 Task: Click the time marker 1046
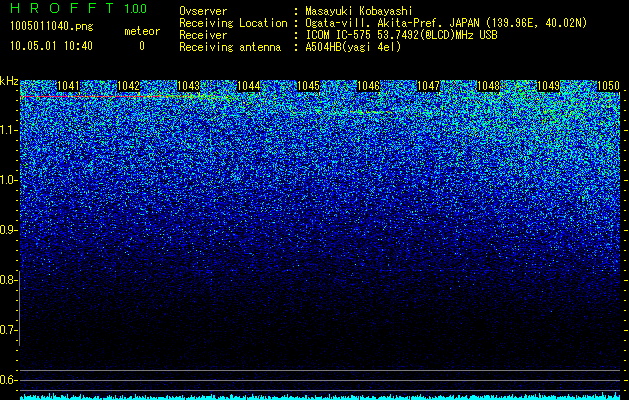click(369, 86)
